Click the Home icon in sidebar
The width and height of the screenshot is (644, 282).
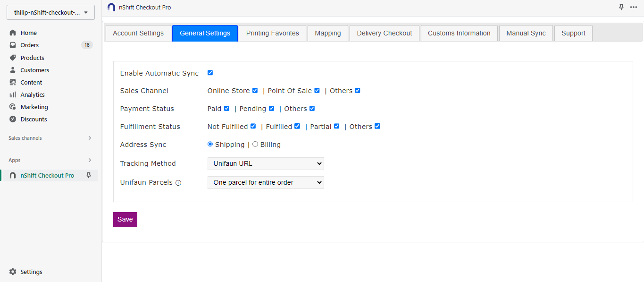[x=13, y=33]
